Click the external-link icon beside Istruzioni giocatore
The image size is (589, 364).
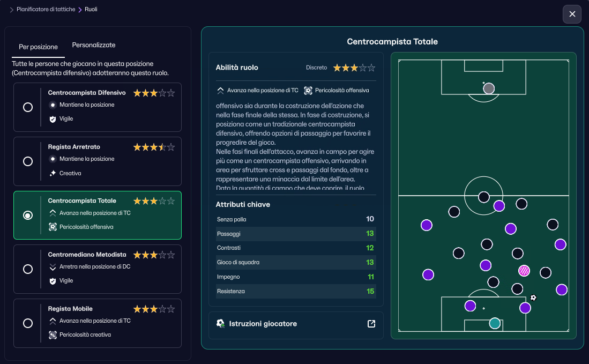pyautogui.click(x=371, y=324)
